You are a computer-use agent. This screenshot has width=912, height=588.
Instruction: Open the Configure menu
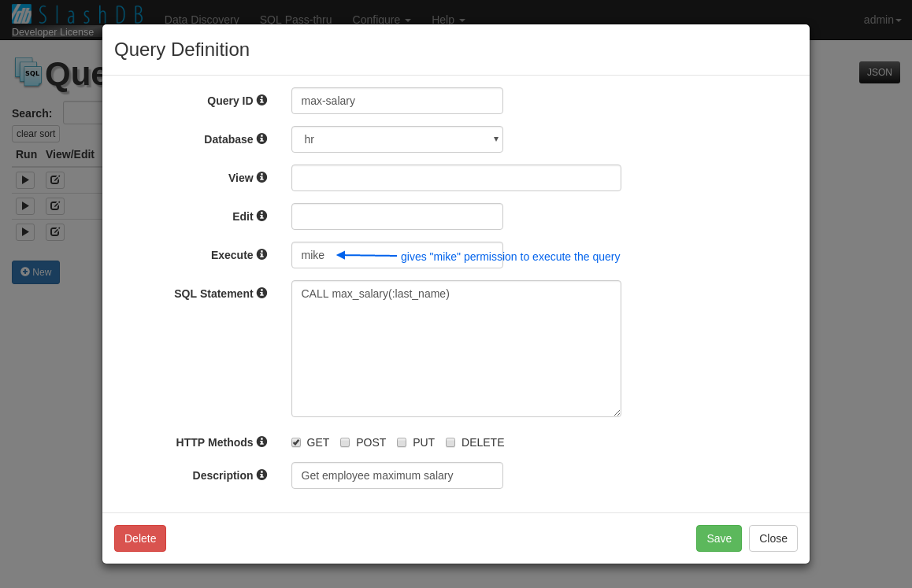click(381, 20)
